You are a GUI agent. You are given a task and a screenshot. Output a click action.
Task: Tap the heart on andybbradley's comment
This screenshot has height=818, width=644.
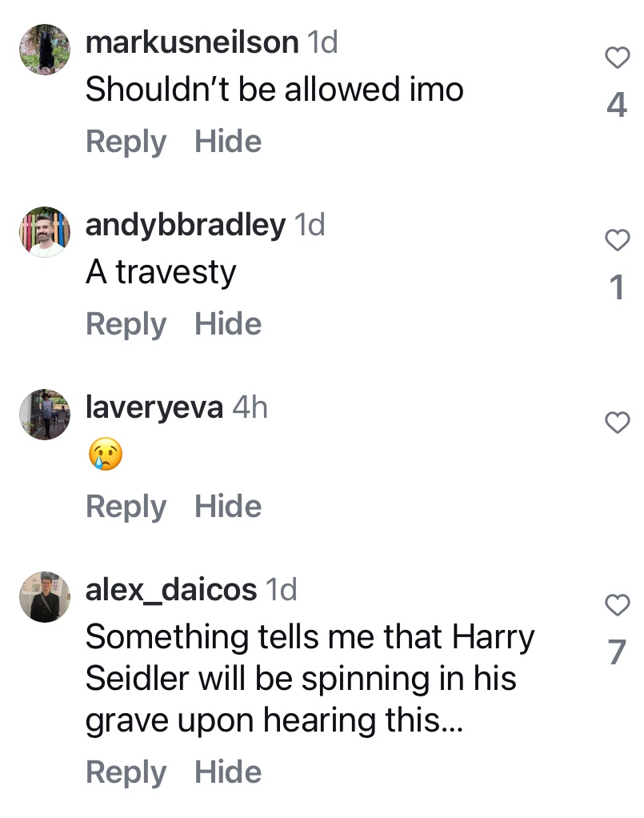pyautogui.click(x=616, y=240)
